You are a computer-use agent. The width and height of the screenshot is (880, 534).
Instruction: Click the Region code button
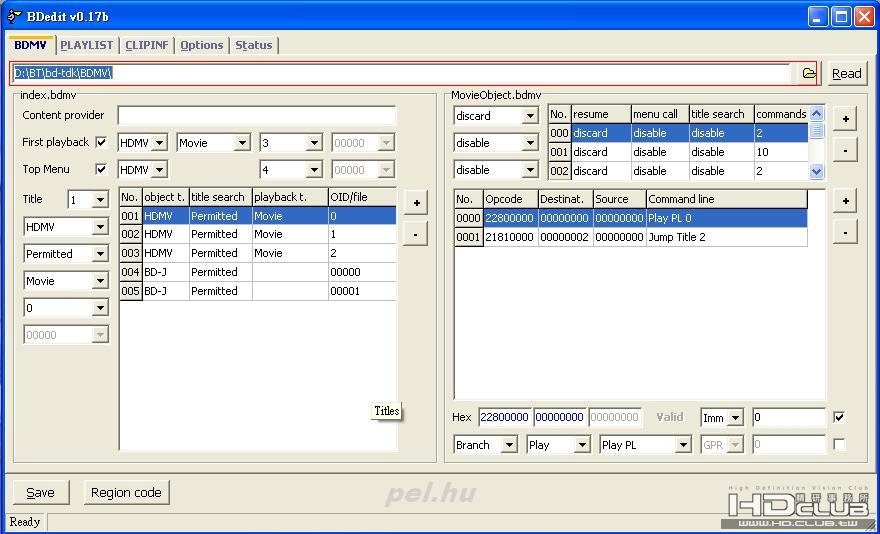tap(126, 492)
